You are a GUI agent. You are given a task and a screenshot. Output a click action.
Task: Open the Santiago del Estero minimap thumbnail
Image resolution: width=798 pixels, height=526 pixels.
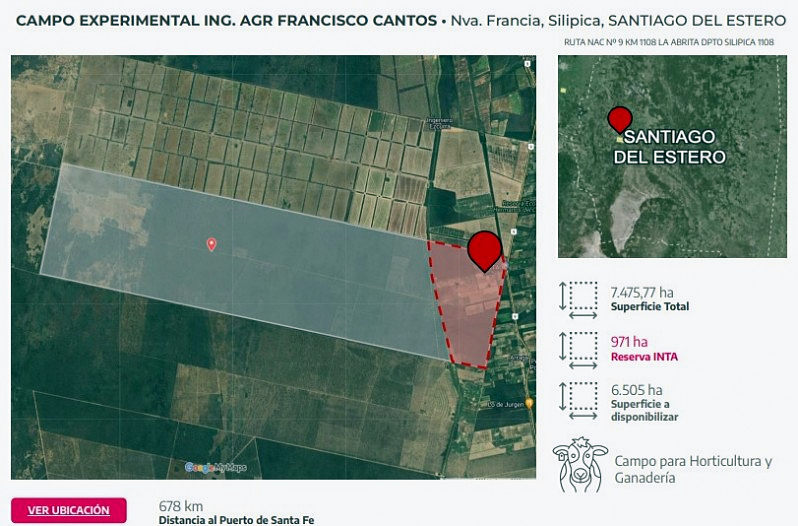pyautogui.click(x=670, y=157)
